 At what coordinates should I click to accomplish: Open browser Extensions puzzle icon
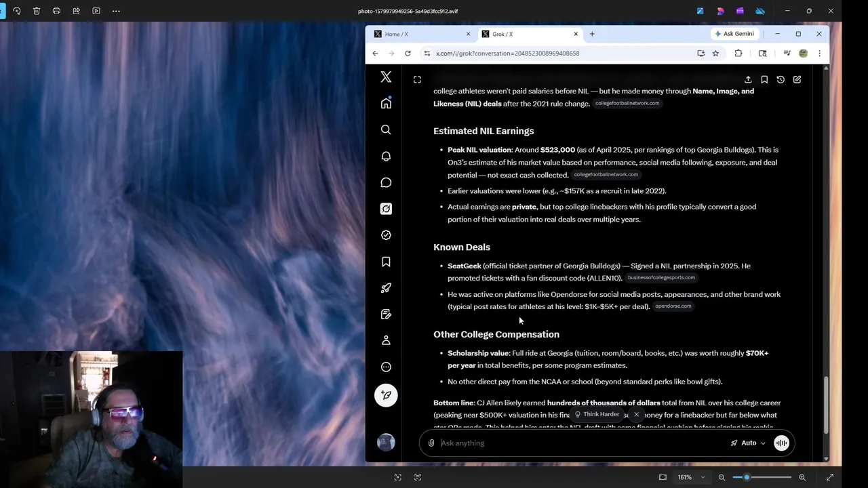tap(738, 54)
